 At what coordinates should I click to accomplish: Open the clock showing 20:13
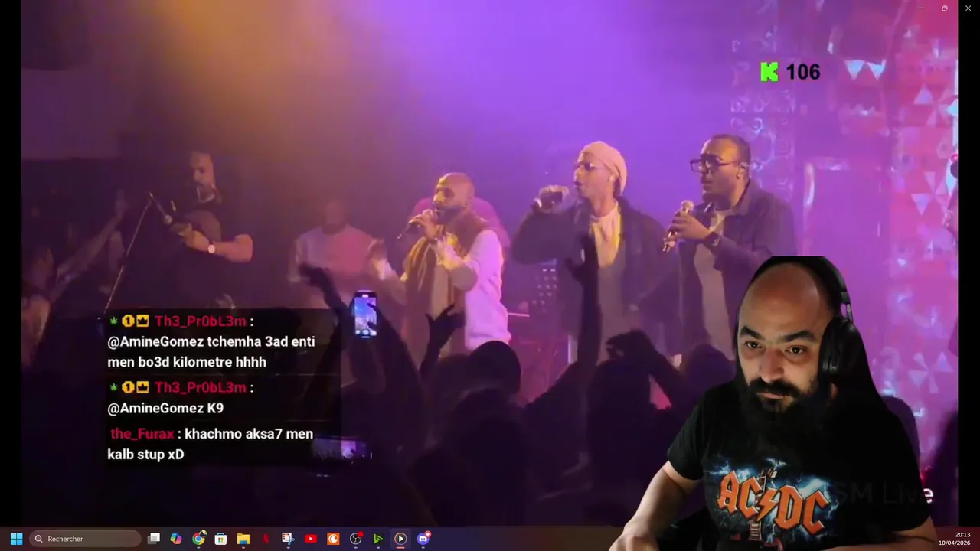962,535
